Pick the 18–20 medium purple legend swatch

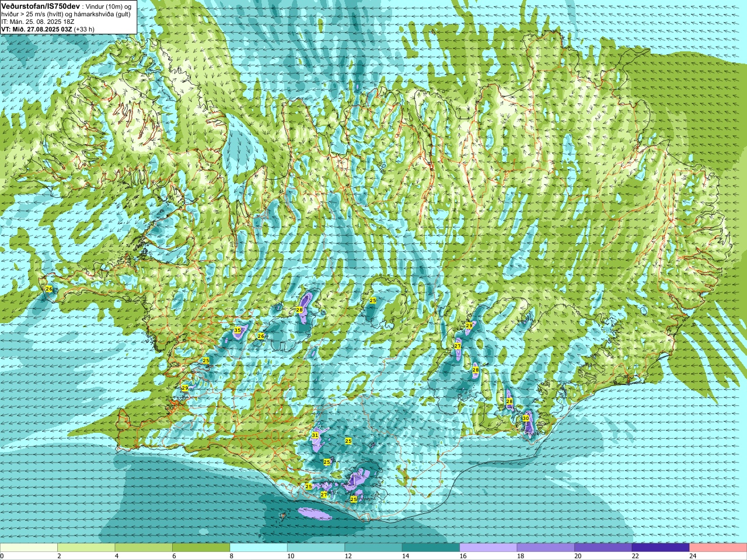(546, 548)
